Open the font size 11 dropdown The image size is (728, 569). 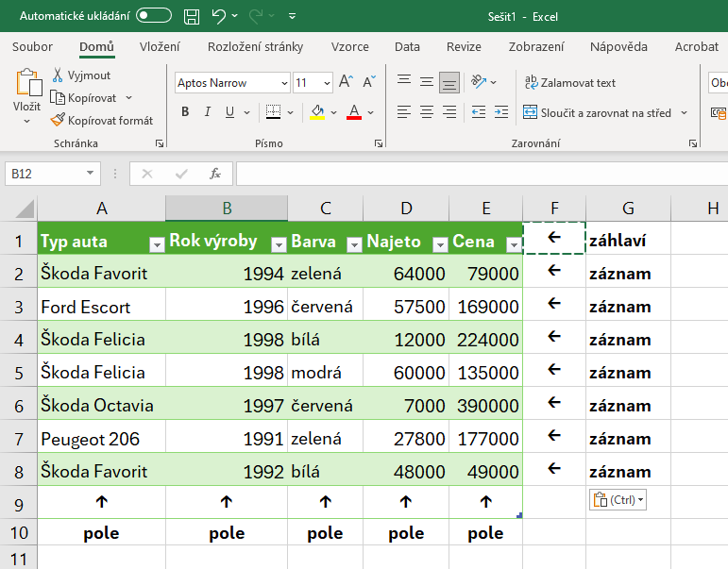point(327,83)
